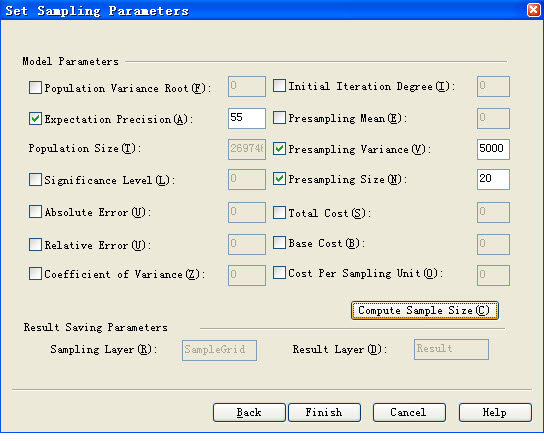Click Presampling Size field showing 20

pyautogui.click(x=493, y=179)
